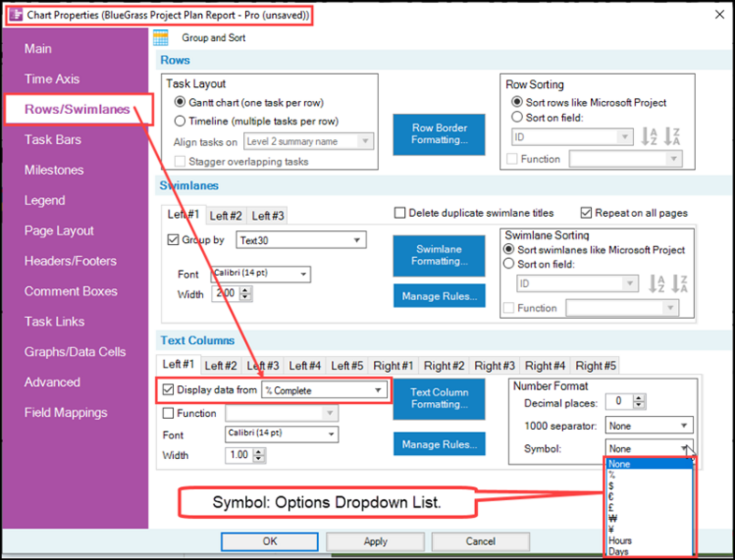Click the Chart Properties title bar app icon
This screenshot has width=735, height=560.
16,15
